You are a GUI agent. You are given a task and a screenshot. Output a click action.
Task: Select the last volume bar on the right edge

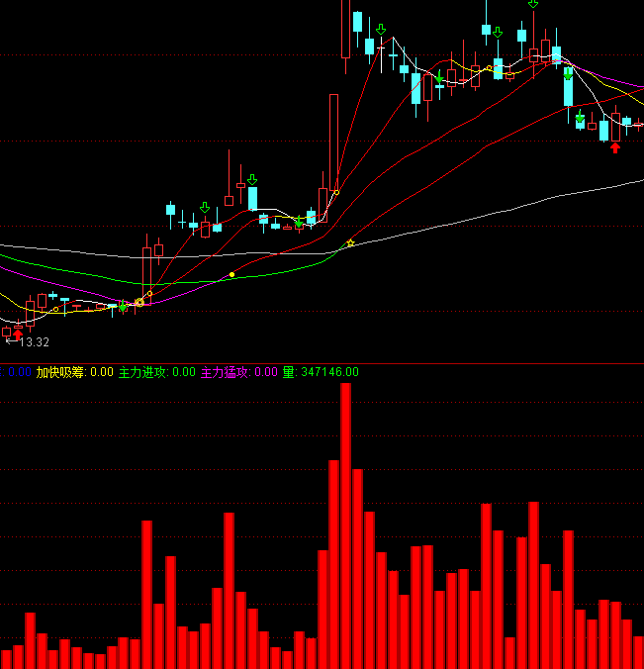click(x=638, y=652)
